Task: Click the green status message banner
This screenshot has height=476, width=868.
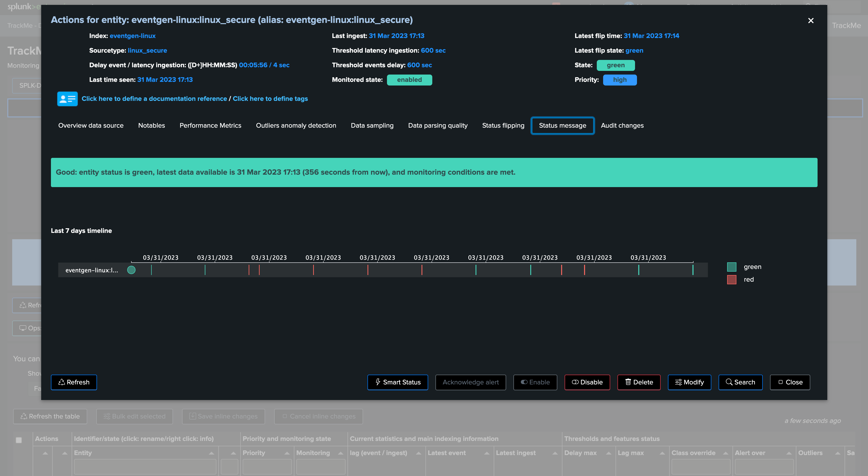Action: tap(434, 172)
